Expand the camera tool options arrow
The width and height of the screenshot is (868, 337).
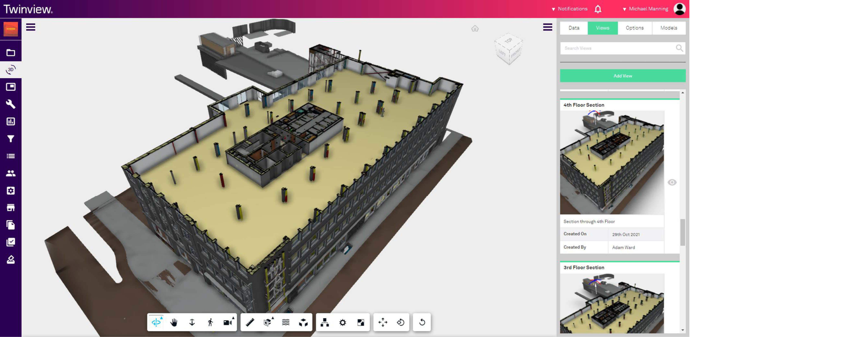[x=234, y=318]
